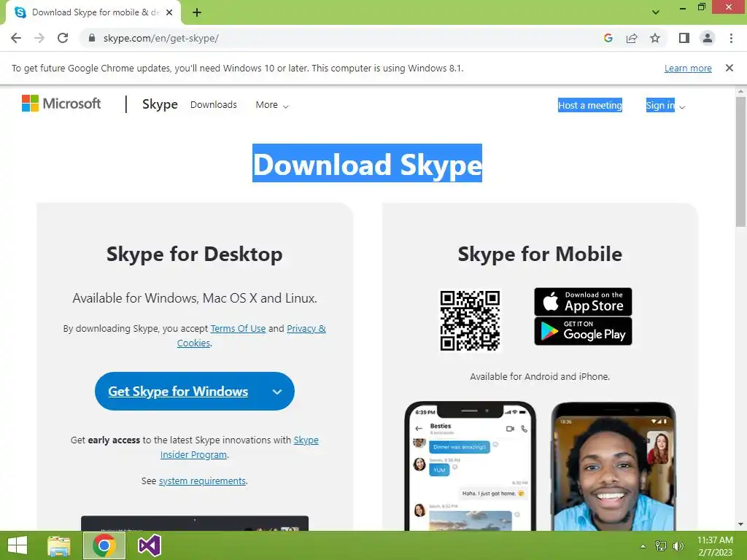Click the Microsoft logo
The width and height of the screenshot is (747, 560).
[x=61, y=104]
